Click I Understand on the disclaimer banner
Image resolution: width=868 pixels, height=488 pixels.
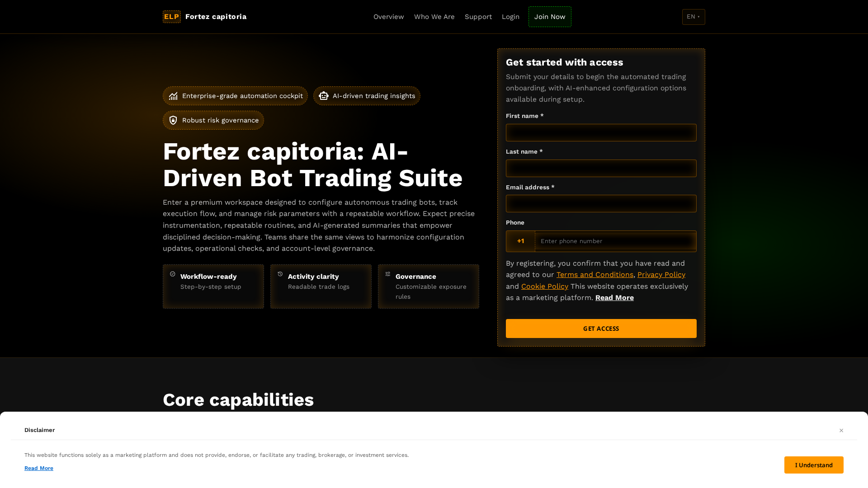(x=814, y=465)
